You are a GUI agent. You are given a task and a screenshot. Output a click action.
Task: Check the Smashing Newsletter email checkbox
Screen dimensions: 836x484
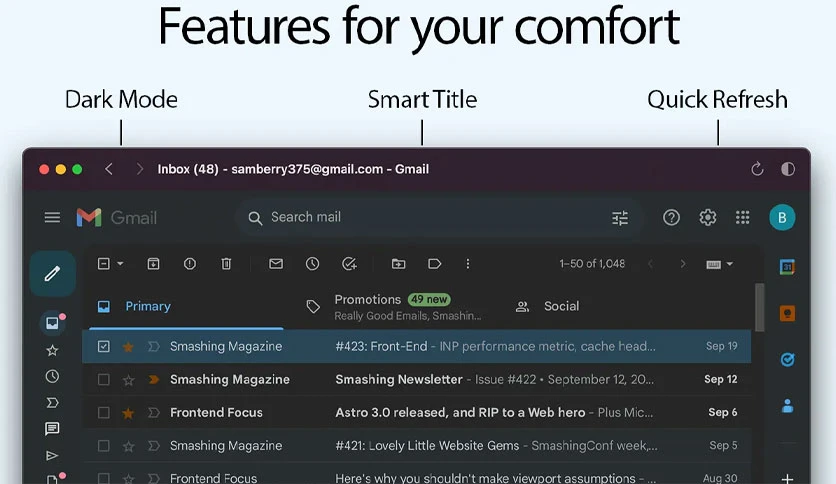(103, 380)
